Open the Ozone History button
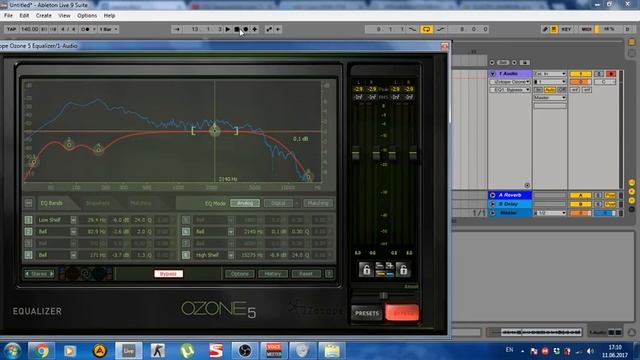The width and height of the screenshot is (640, 360). click(273, 274)
